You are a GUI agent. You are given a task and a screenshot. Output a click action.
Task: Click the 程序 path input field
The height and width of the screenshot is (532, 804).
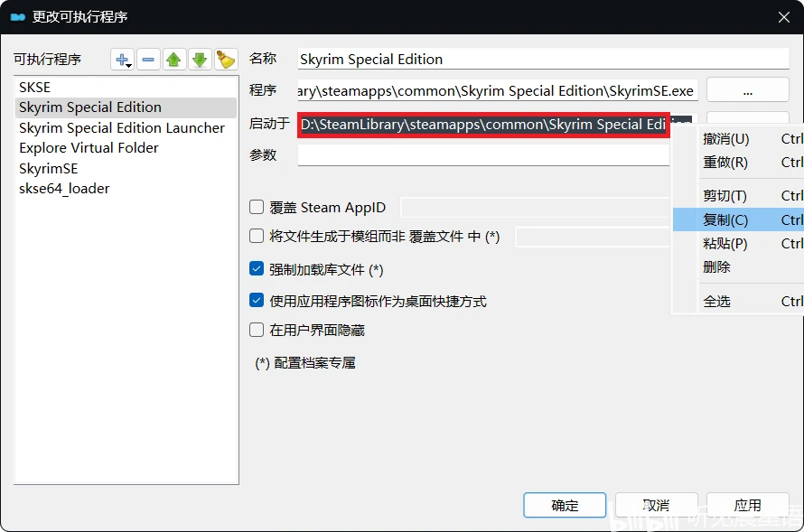pyautogui.click(x=498, y=90)
